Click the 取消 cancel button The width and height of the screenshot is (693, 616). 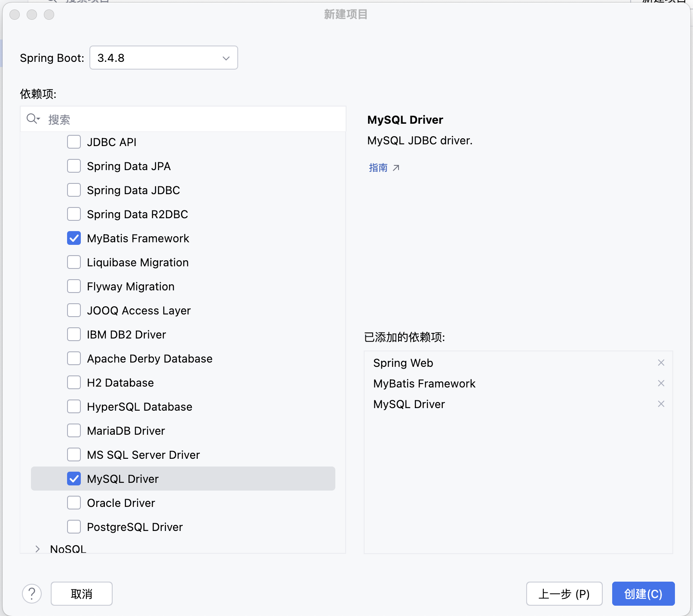pos(82,594)
